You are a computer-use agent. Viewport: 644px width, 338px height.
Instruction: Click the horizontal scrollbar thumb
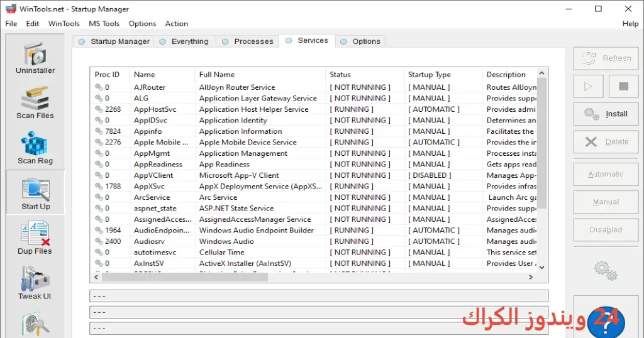tap(185, 277)
